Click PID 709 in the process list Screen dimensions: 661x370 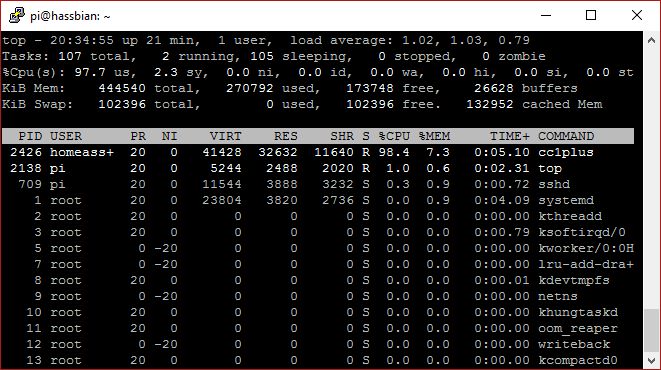point(30,184)
